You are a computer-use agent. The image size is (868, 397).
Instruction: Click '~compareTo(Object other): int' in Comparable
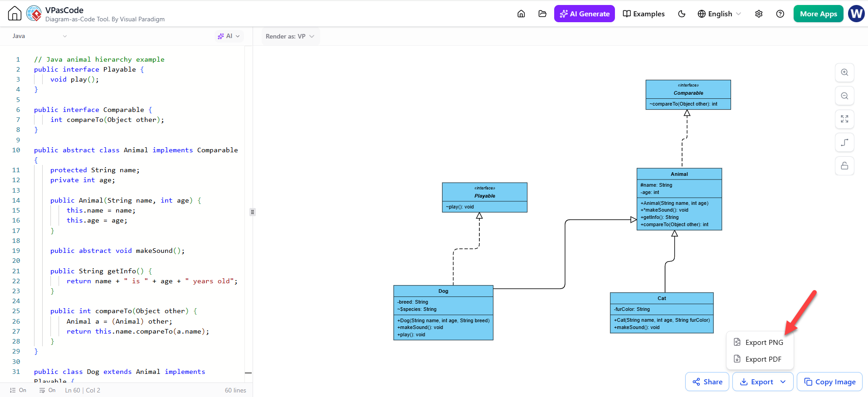683,104
